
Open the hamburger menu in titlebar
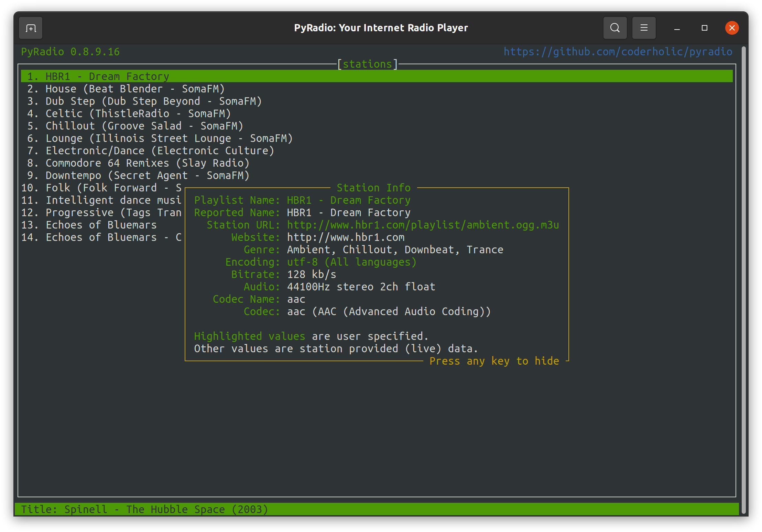pos(644,28)
